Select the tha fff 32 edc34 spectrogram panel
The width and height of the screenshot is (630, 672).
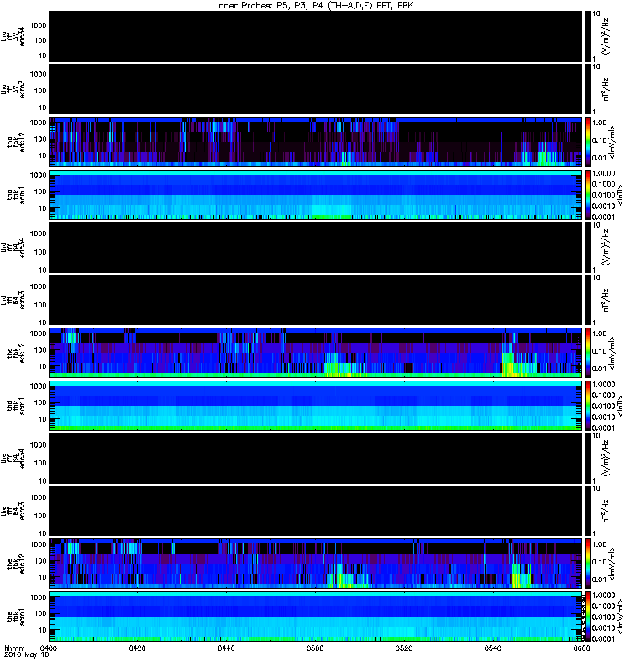click(x=316, y=37)
